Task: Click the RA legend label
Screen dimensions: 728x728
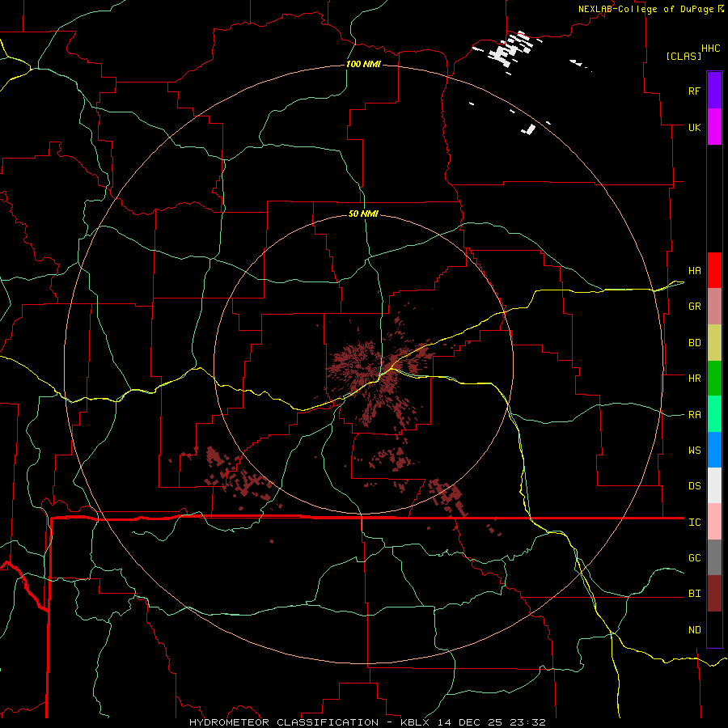Action: pyautogui.click(x=694, y=415)
